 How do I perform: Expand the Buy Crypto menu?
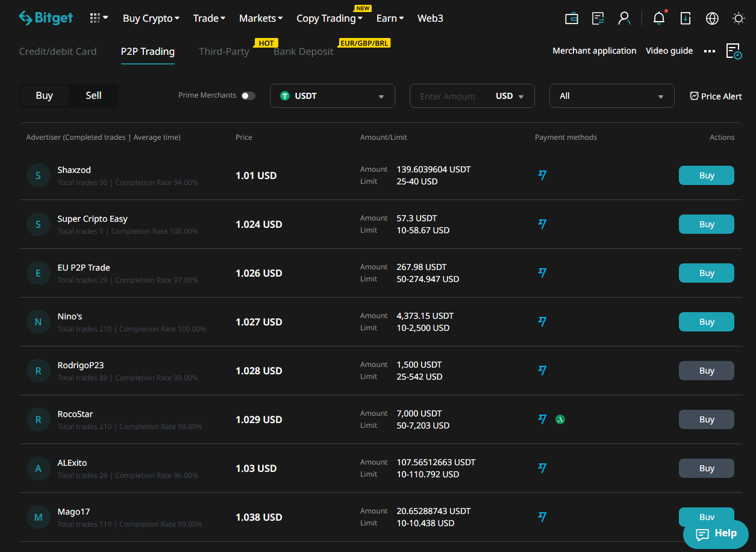pos(151,18)
